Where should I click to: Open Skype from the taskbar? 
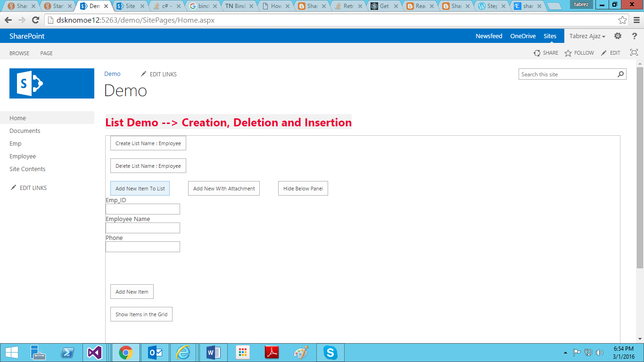coord(330,352)
